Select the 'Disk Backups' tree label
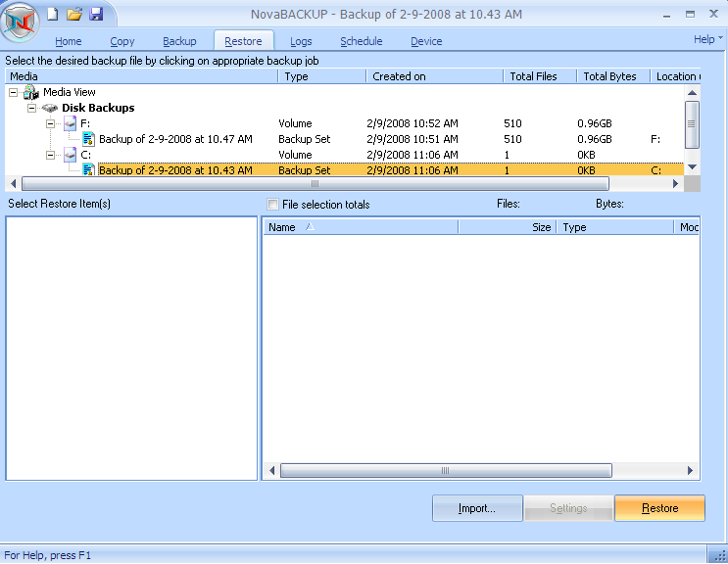Viewport: 728px width, 564px height. 98,108
